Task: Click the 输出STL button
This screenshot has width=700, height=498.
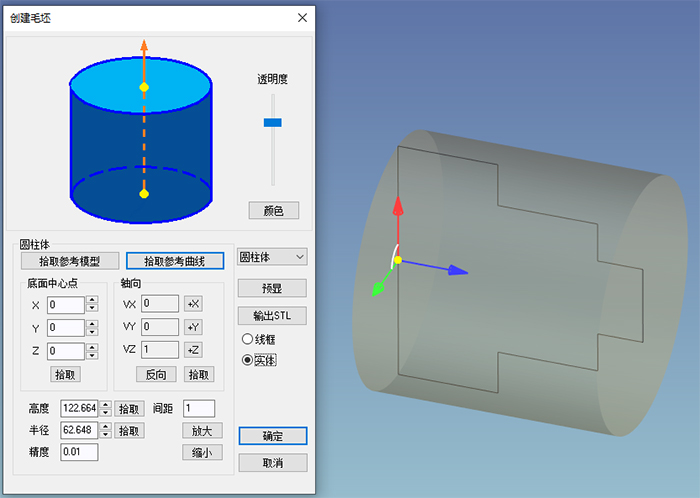Action: 272,316
